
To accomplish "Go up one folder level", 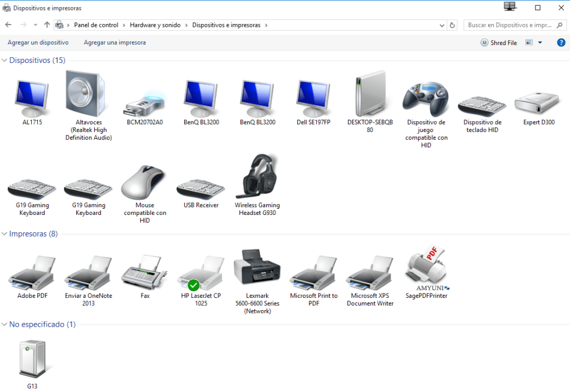I will coord(47,24).
